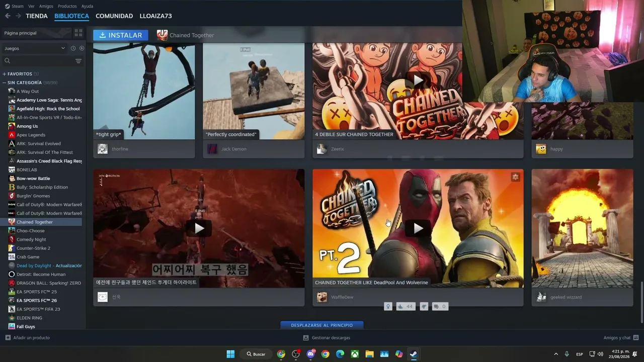Open happy's profile avatar
This screenshot has height=362, width=644.
pyautogui.click(x=541, y=149)
